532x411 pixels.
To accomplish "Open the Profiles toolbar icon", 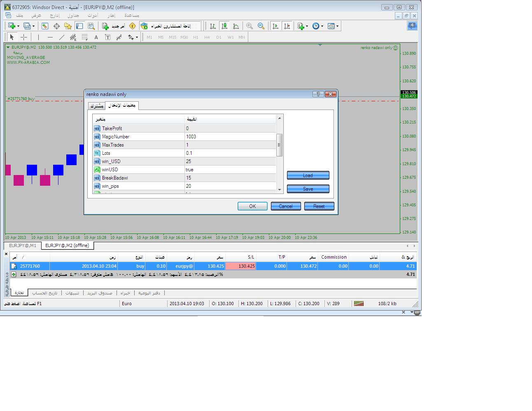I will pos(27,26).
